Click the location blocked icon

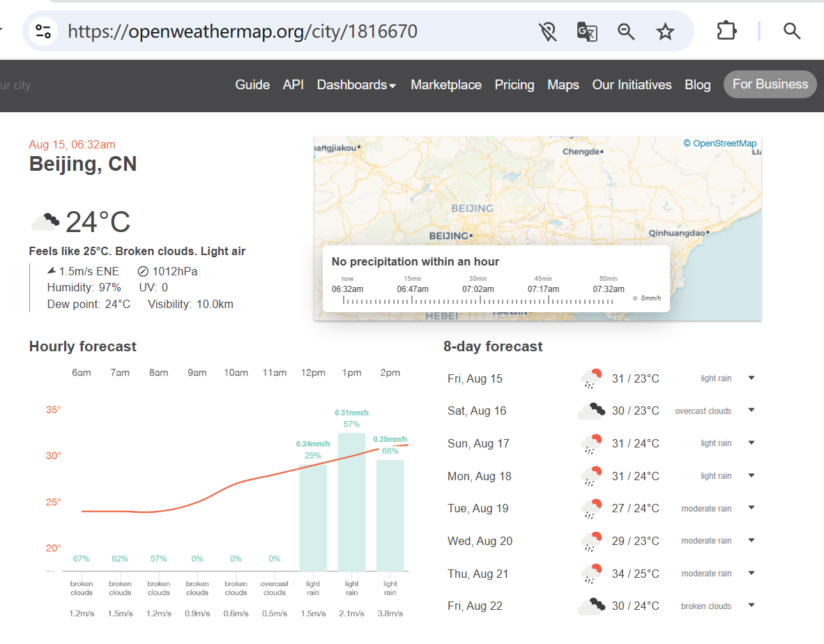(x=547, y=31)
